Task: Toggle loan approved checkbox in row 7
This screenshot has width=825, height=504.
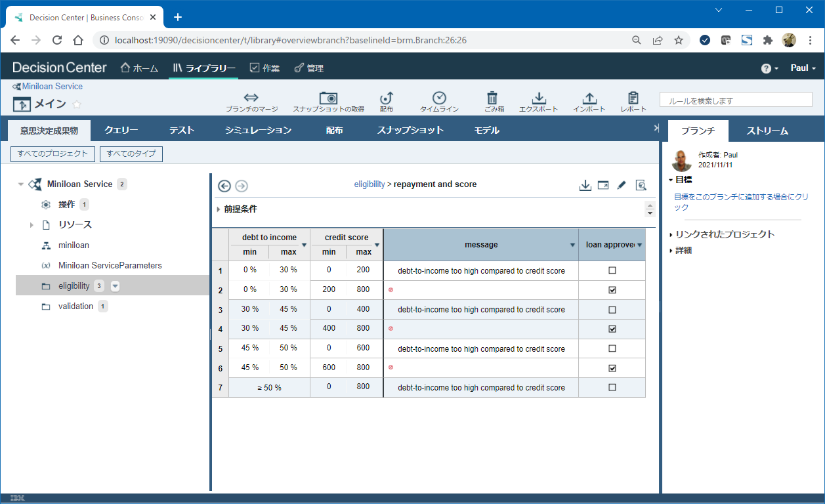Action: pyautogui.click(x=612, y=387)
